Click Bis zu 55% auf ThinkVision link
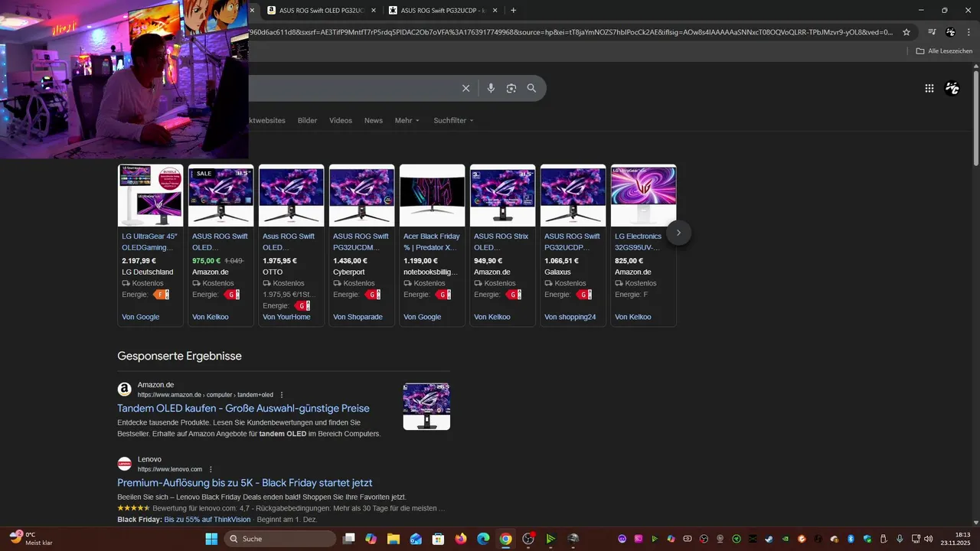Screen dimensions: 980x551 coord(207,520)
